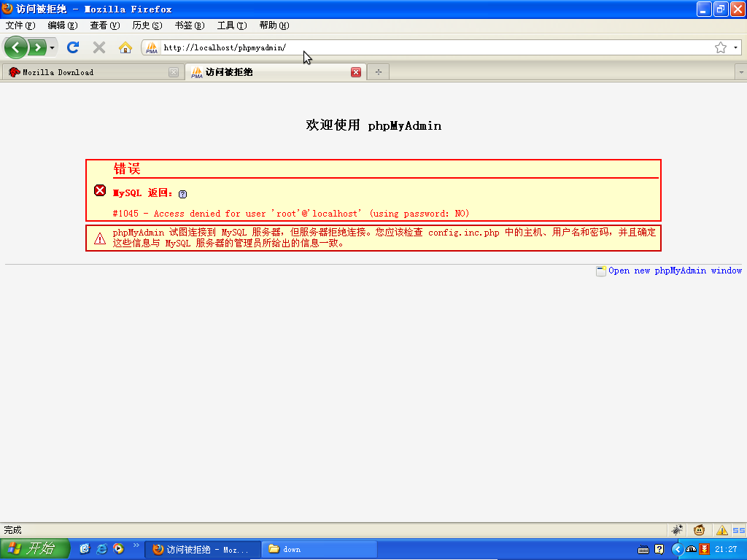Click the language bar help icon
Viewport: 747px width, 560px height.
point(659,550)
